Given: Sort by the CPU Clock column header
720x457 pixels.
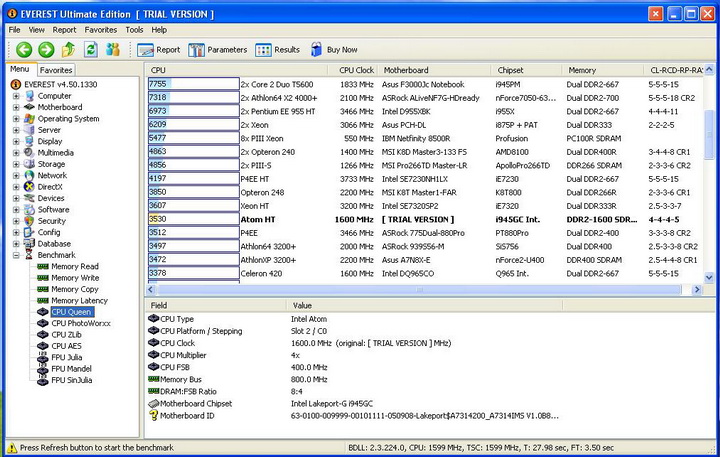Looking at the screenshot, I should click(x=353, y=70).
